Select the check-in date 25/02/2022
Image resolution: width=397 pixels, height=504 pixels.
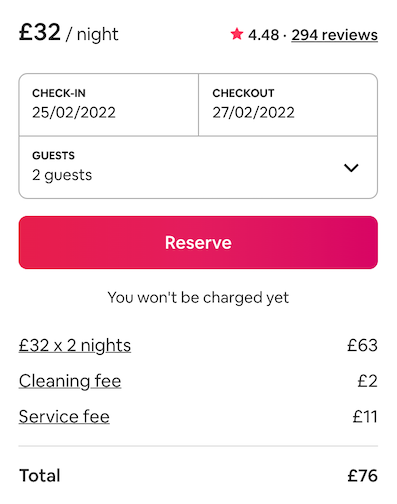(x=109, y=105)
